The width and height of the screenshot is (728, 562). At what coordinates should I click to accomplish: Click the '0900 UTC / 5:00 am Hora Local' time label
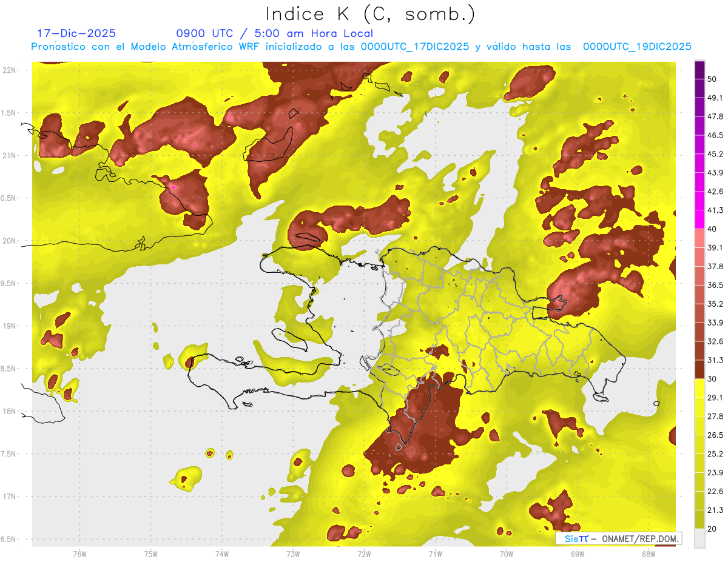pos(275,33)
